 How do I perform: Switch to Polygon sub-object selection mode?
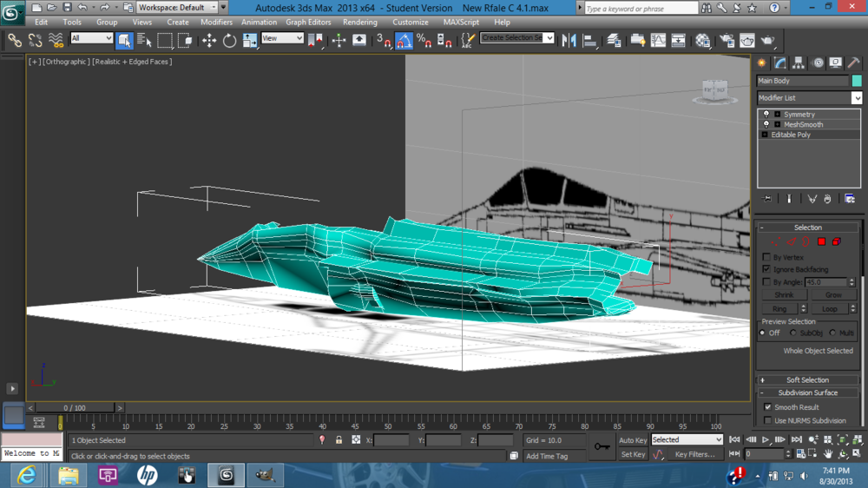[821, 241]
